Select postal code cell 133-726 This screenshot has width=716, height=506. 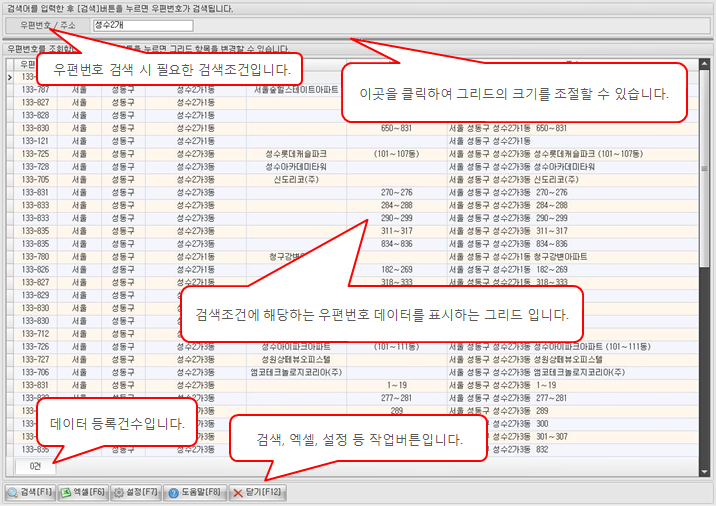coord(35,347)
